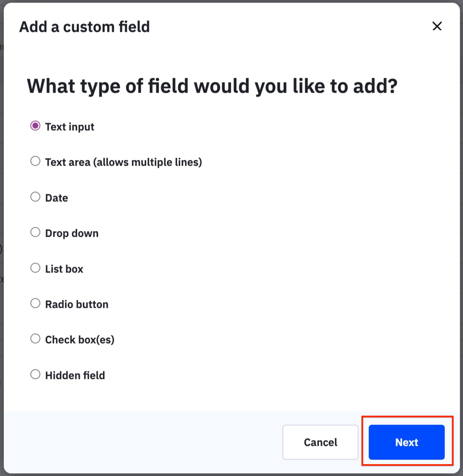The image size is (463, 476).
Task: Click the List box label text
Action: (x=64, y=269)
